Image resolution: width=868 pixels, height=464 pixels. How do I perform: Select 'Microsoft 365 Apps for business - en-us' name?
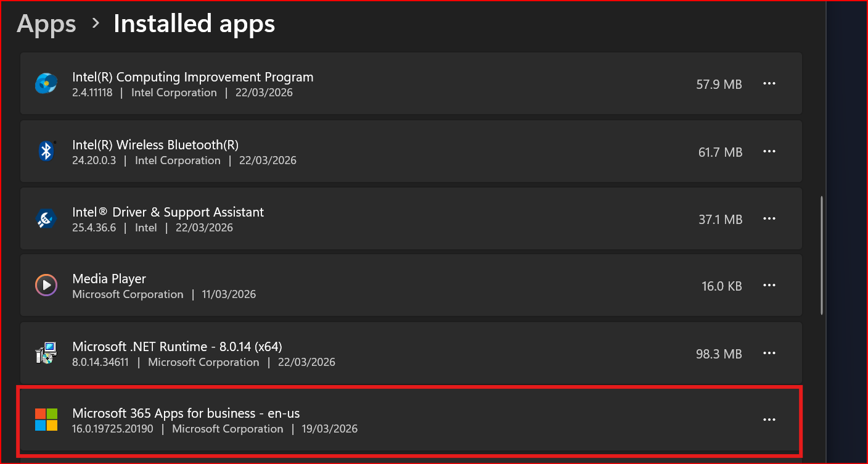(186, 413)
